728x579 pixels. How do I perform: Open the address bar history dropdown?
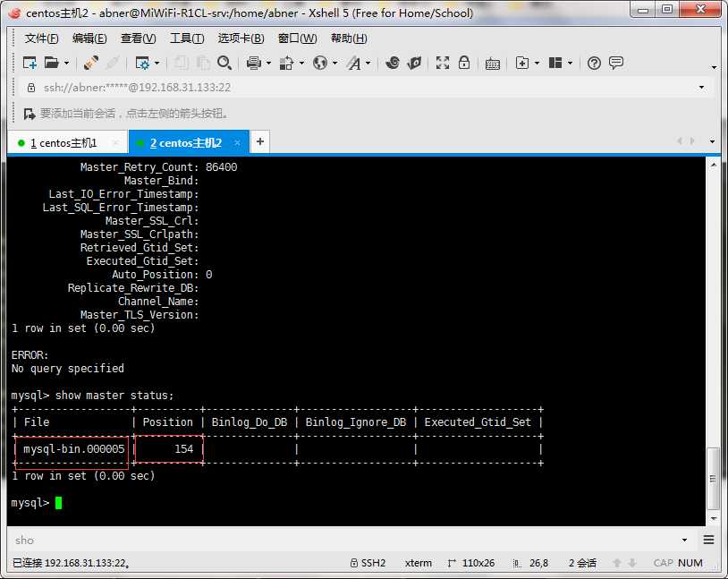pos(701,87)
